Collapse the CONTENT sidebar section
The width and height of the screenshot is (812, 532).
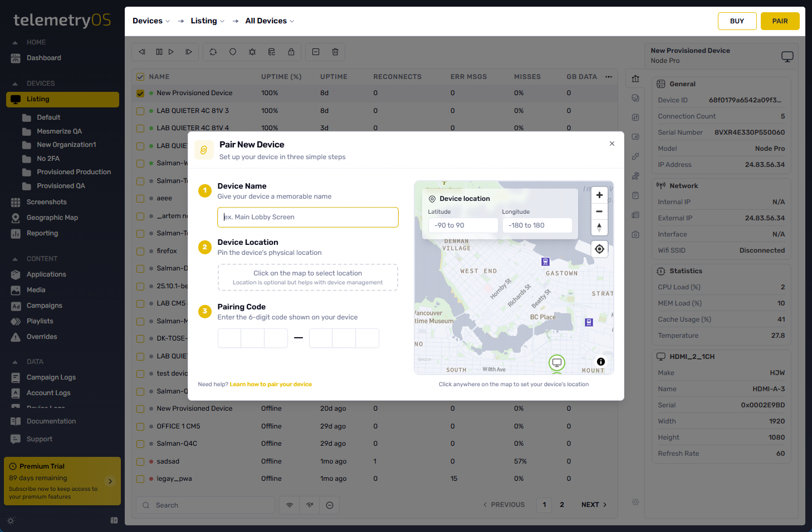[15, 259]
